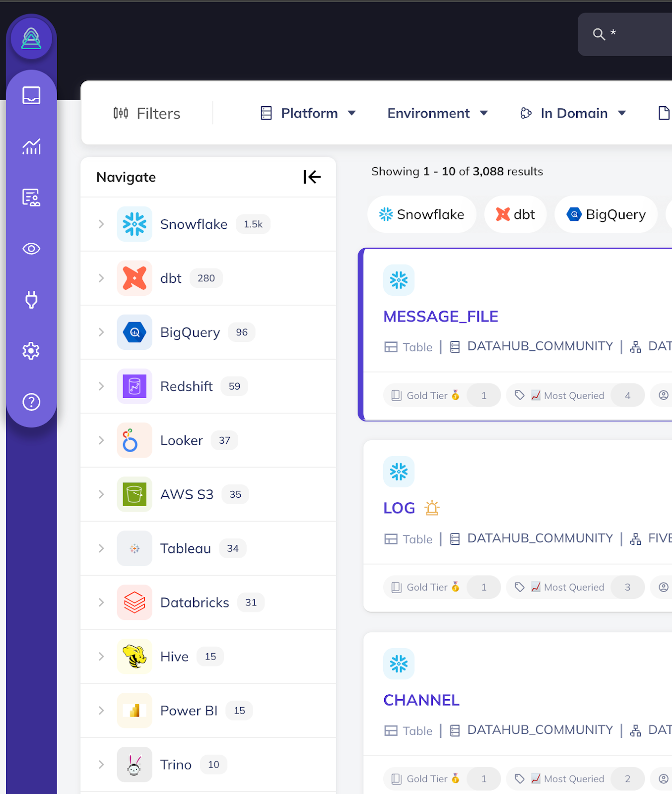
Task: Open the In Domain filter dropdown
Action: pos(573,113)
